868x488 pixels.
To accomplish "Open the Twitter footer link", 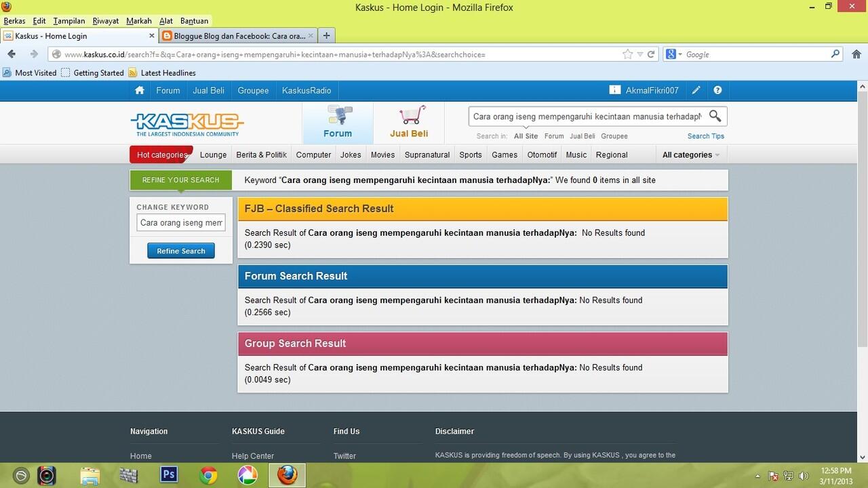I will coord(344,456).
